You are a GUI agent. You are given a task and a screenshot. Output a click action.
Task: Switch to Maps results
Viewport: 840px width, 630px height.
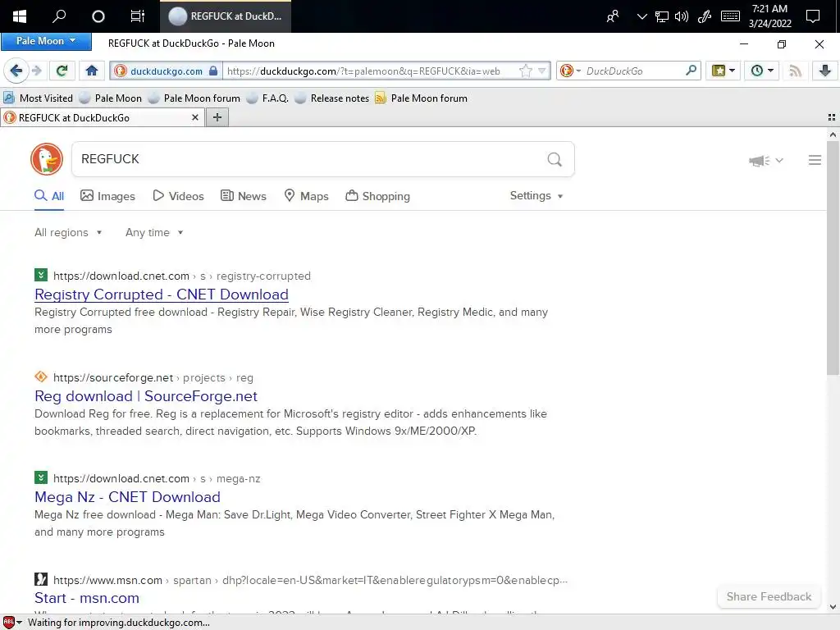[x=306, y=196]
